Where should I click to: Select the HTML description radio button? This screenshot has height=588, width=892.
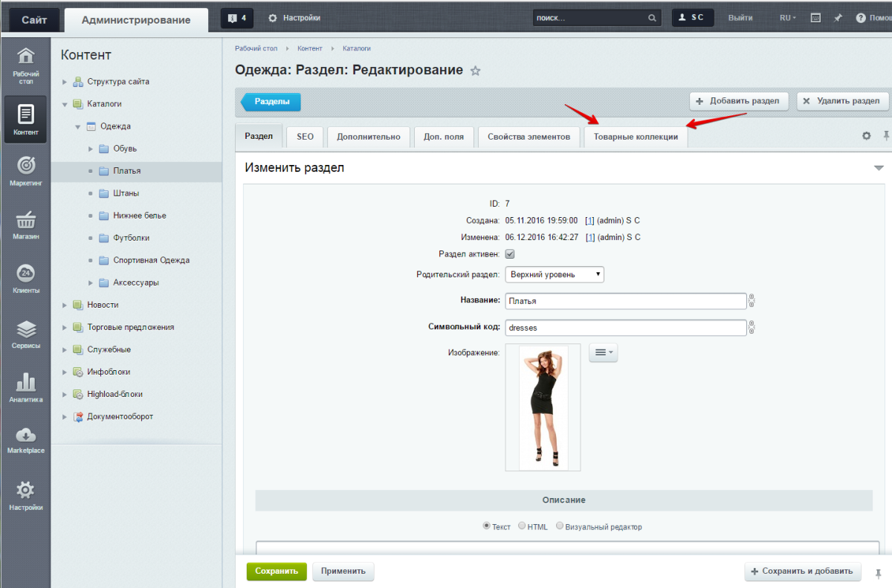click(522, 526)
